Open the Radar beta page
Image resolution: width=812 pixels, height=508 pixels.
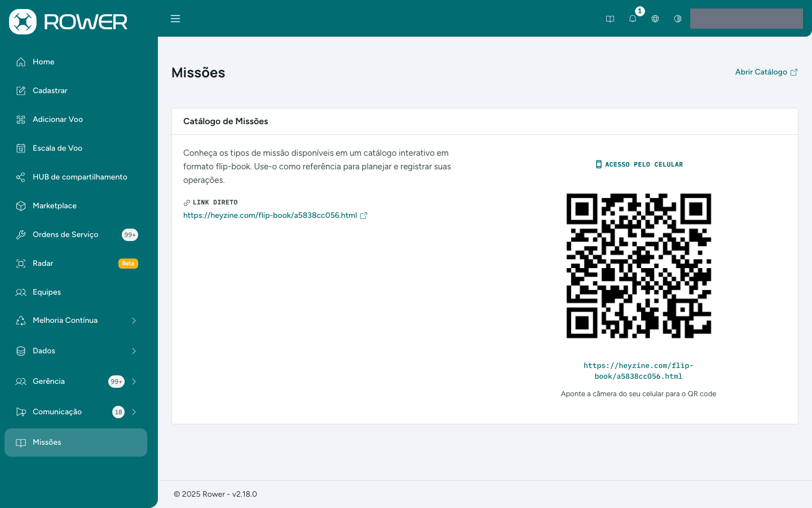pyautogui.click(x=76, y=263)
